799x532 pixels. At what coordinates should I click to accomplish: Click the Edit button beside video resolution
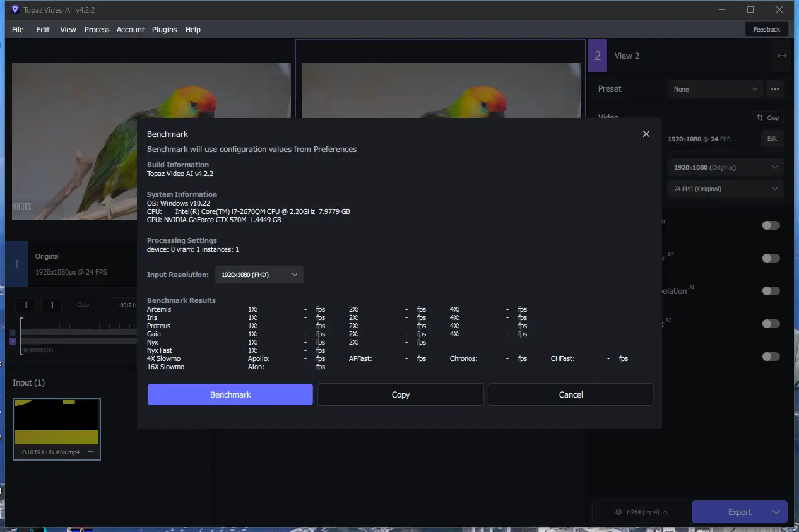[x=772, y=139]
